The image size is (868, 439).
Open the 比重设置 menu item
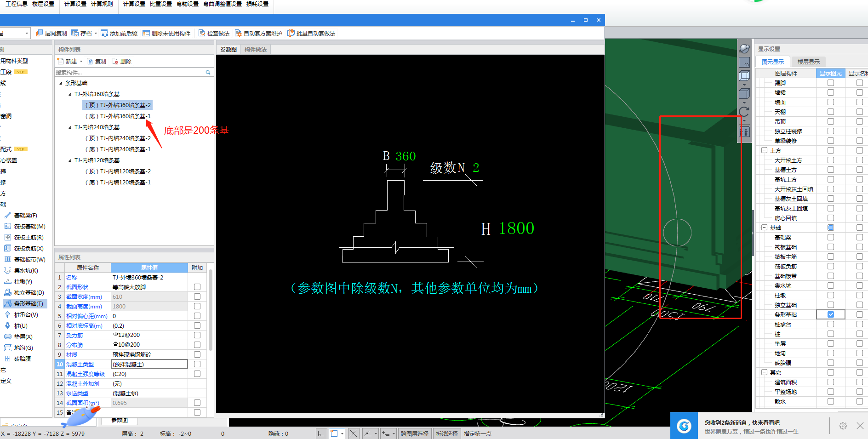pyautogui.click(x=161, y=4)
